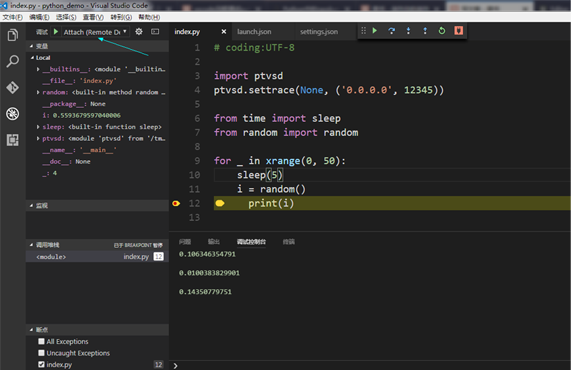Start debugging with green play arrow
The height and width of the screenshot is (370, 571).
point(56,32)
